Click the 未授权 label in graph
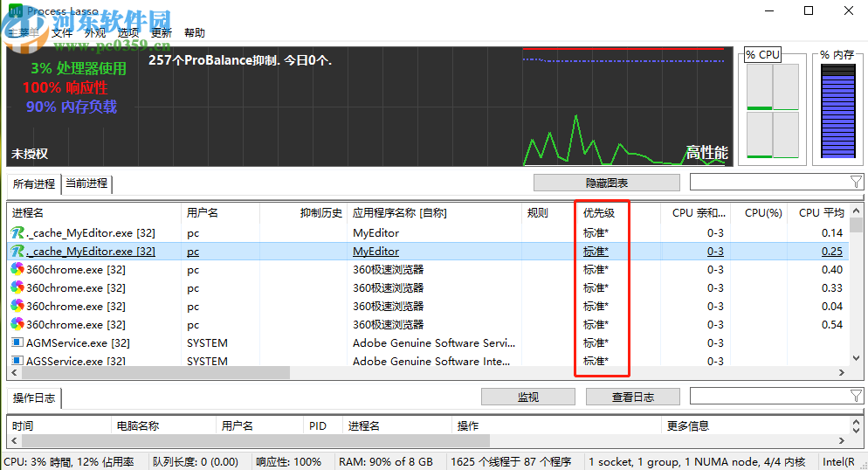Image resolution: width=868 pixels, height=470 pixels. click(30, 154)
